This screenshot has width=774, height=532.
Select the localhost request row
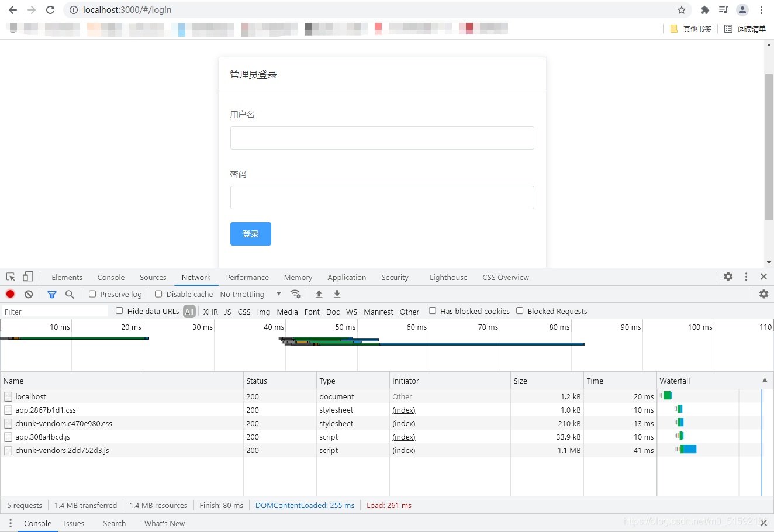point(387,396)
